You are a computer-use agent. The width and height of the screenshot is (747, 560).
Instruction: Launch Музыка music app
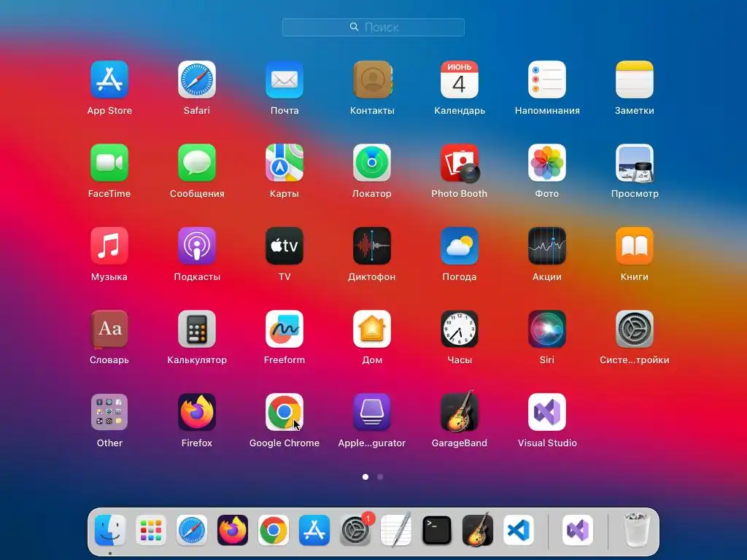point(109,246)
